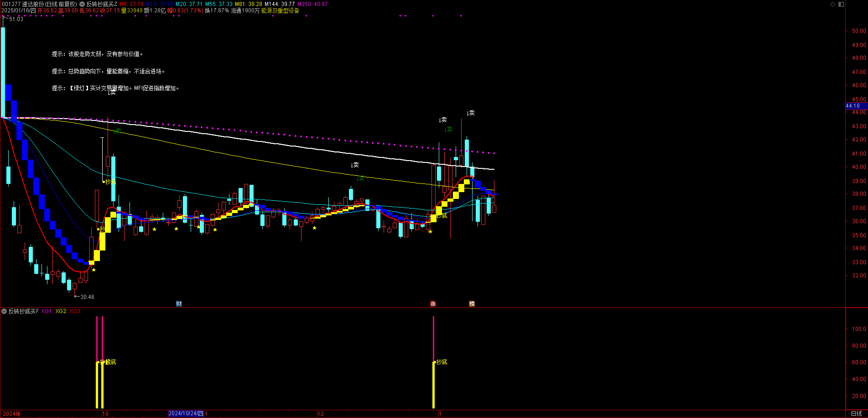Click the diamond icon at top right
The image size is (868, 418).
tap(832, 4)
